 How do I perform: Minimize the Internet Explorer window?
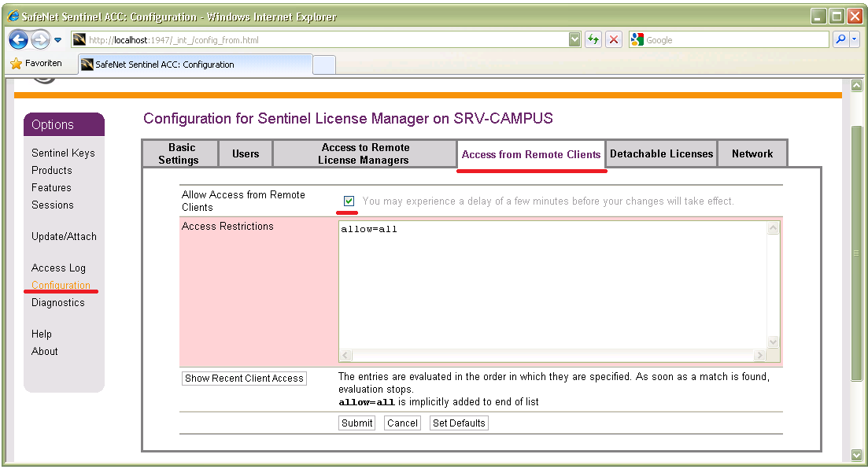pyautogui.click(x=818, y=17)
